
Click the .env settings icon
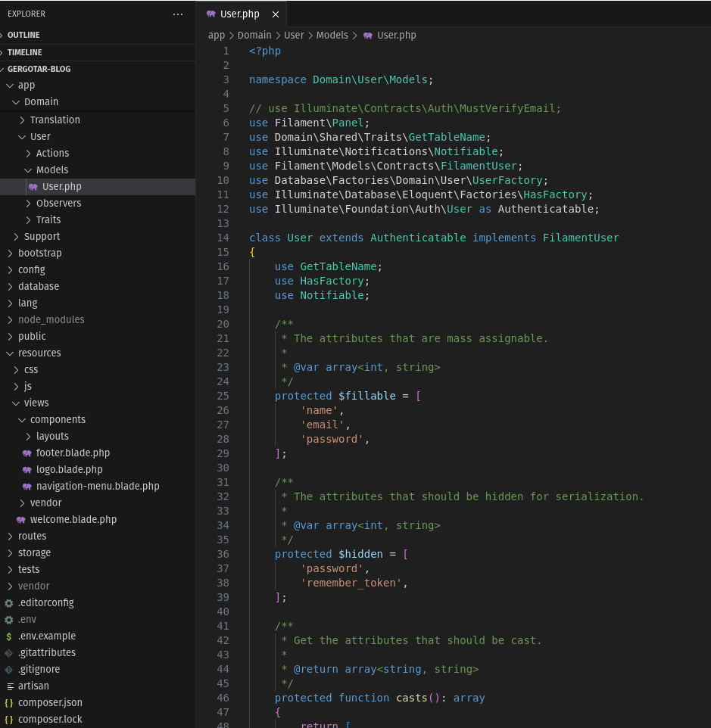coord(8,619)
